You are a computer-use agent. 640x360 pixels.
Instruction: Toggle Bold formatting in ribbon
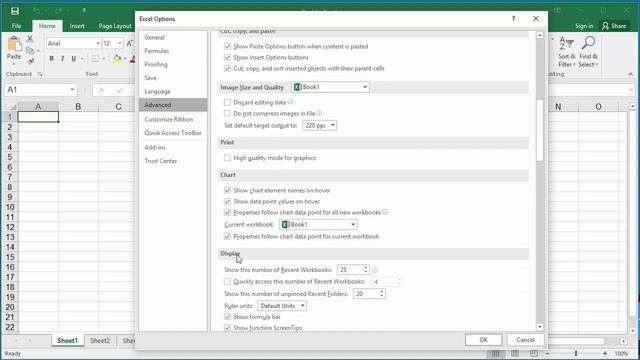point(51,59)
